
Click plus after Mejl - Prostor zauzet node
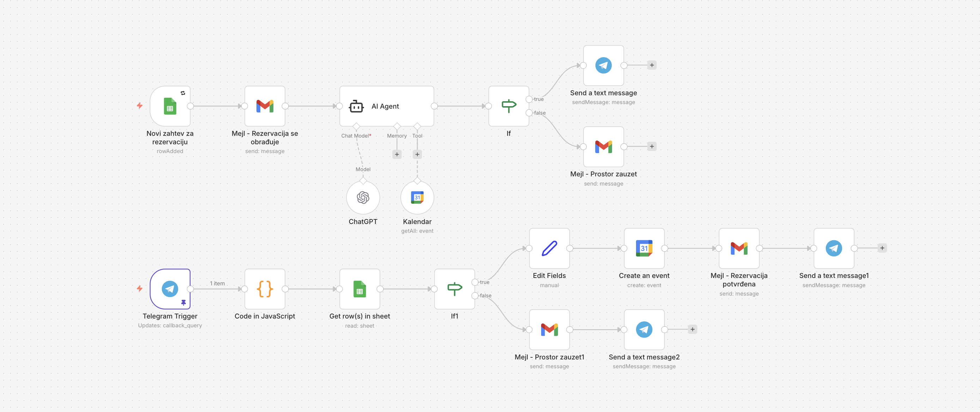pos(652,146)
